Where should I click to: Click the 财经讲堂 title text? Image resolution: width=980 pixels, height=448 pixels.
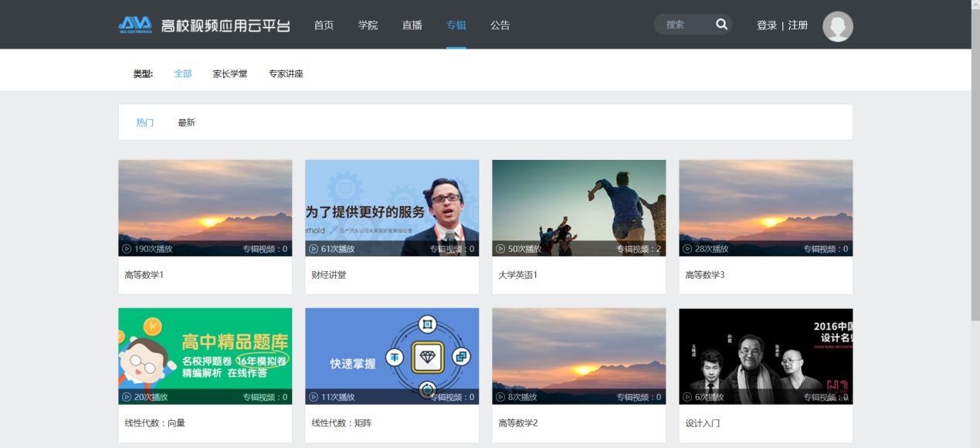pyautogui.click(x=329, y=274)
